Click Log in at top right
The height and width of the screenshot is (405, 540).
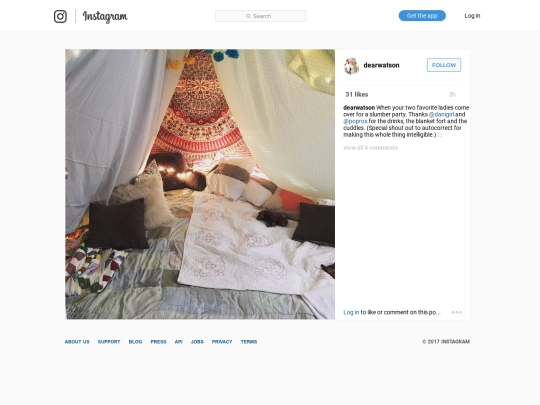(472, 16)
